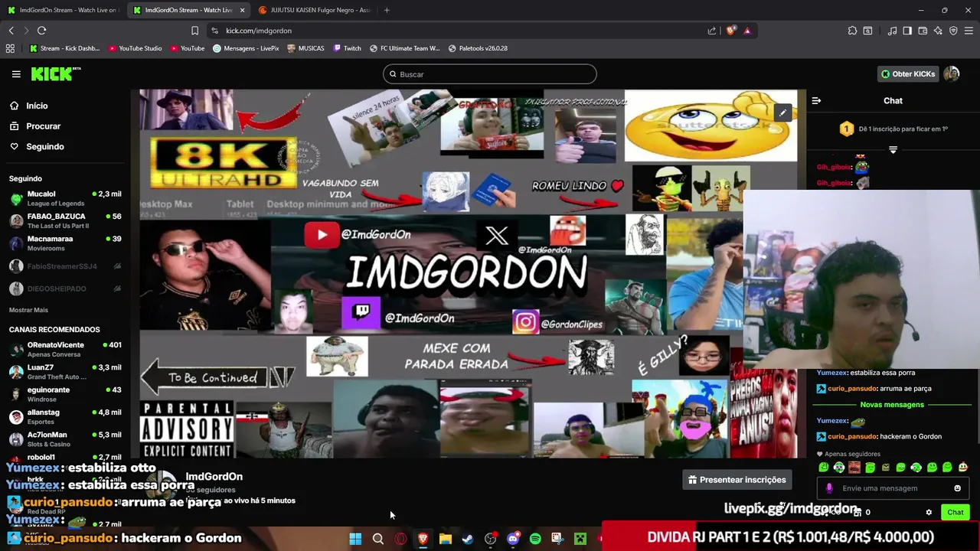Expand Mostrar Mais in followed channels
The image size is (980, 551).
point(28,310)
